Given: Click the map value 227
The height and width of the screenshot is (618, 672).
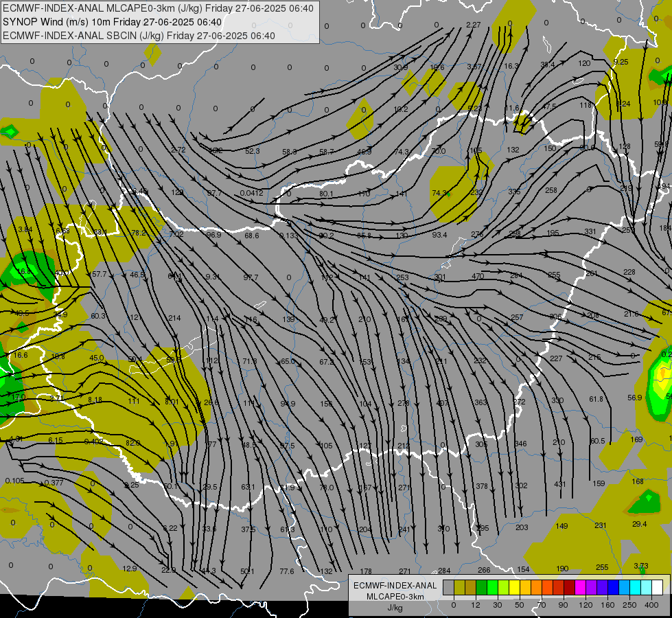Looking at the screenshot, I should click(x=556, y=358).
